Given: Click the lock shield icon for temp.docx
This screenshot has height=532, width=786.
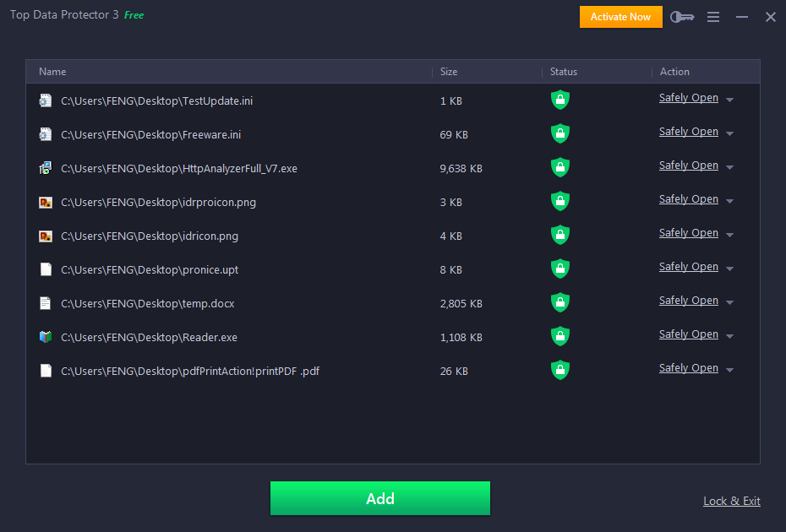Looking at the screenshot, I should 559,302.
